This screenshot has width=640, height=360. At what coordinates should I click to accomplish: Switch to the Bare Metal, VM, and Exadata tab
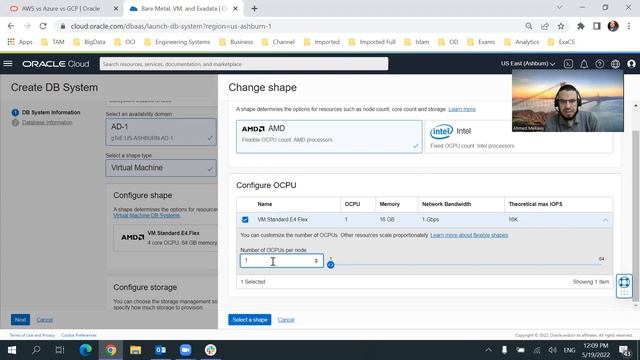coord(184,9)
